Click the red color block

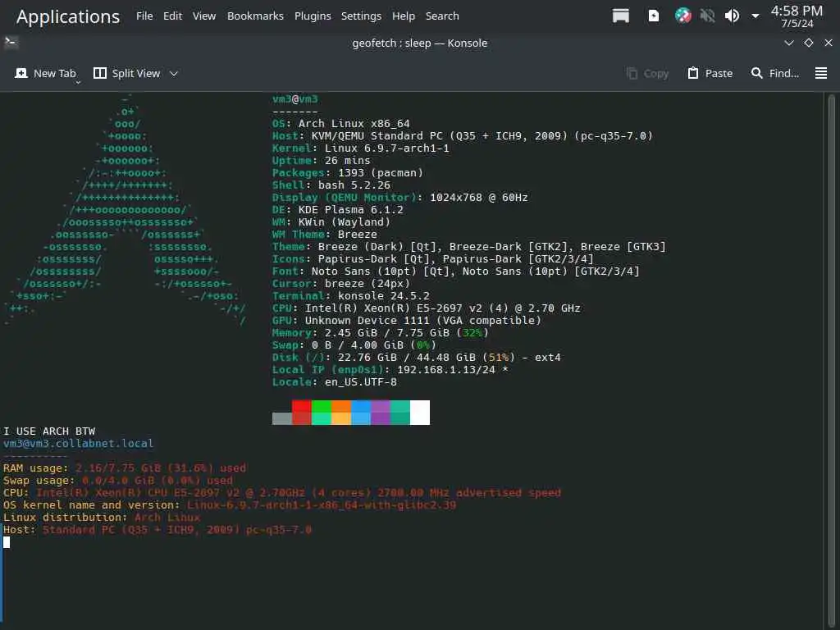point(302,413)
